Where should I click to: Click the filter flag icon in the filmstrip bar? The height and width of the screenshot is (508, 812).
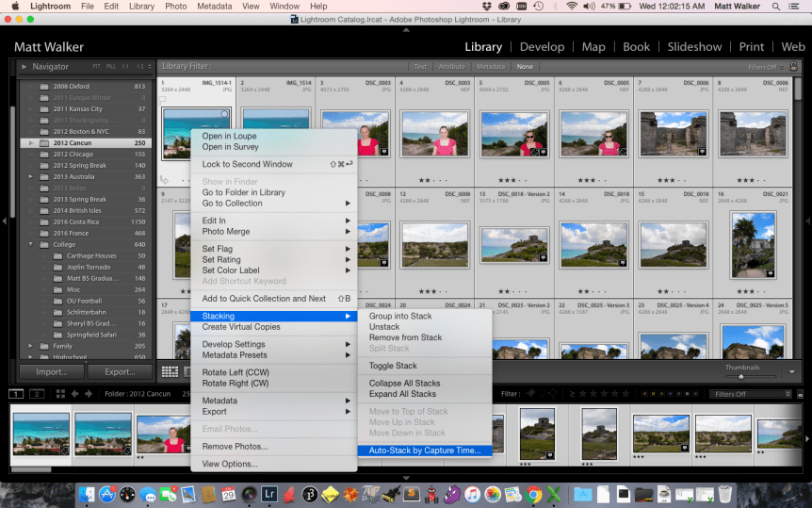pos(530,394)
